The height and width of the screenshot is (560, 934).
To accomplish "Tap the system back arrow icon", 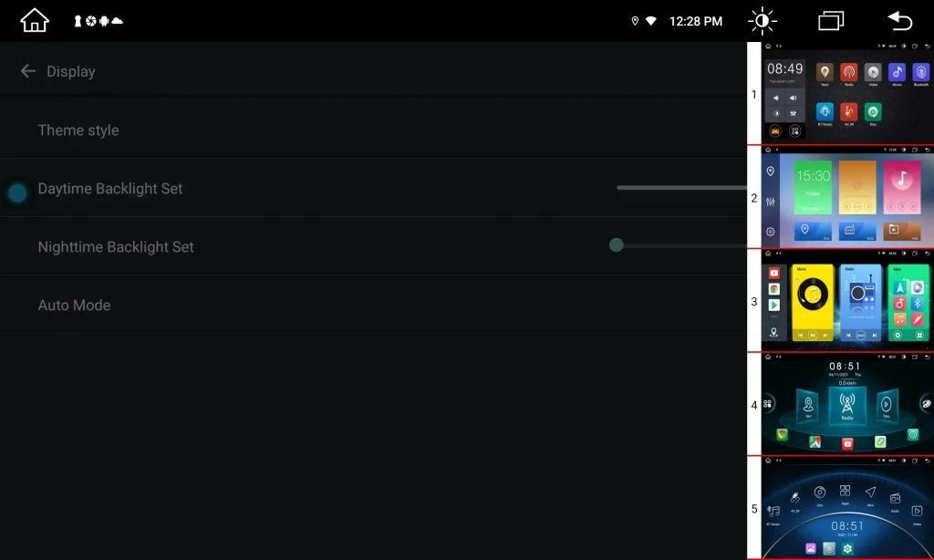I will tap(899, 21).
